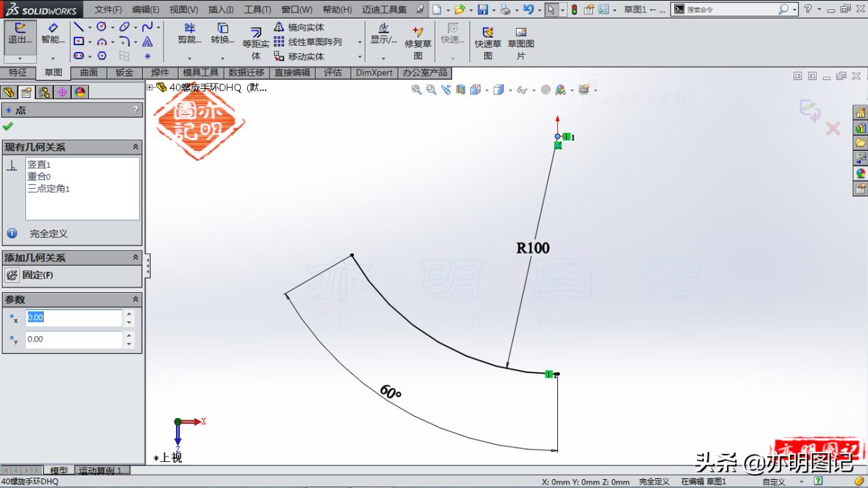Click the X parameter 0.00 input field

click(73, 318)
